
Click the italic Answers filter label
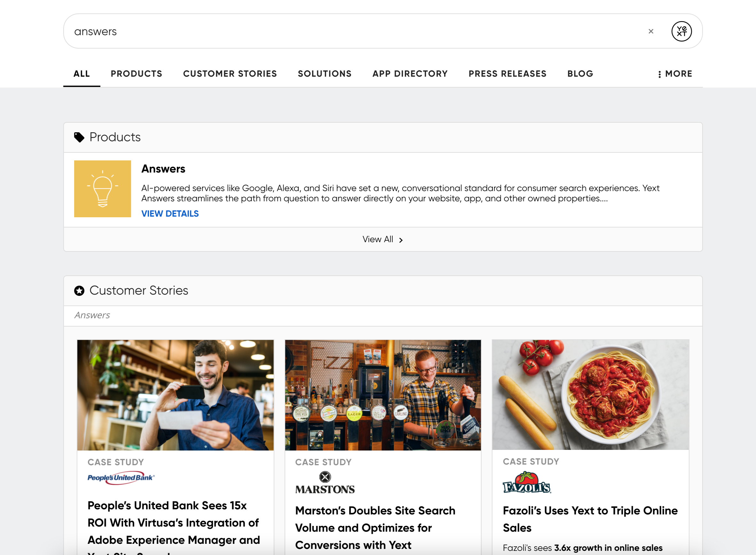(92, 315)
